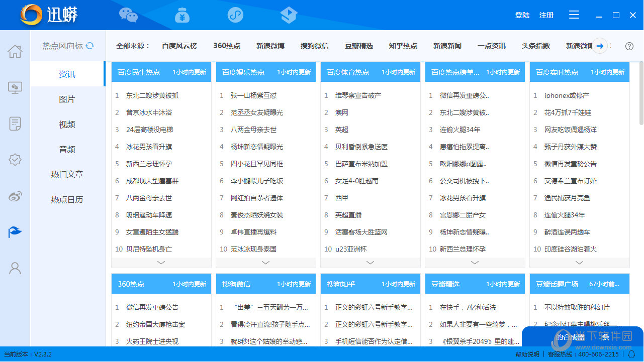The height and width of the screenshot is (362, 644).
Task: Open the WeChat icon in the top banner
Action: [x=128, y=15]
